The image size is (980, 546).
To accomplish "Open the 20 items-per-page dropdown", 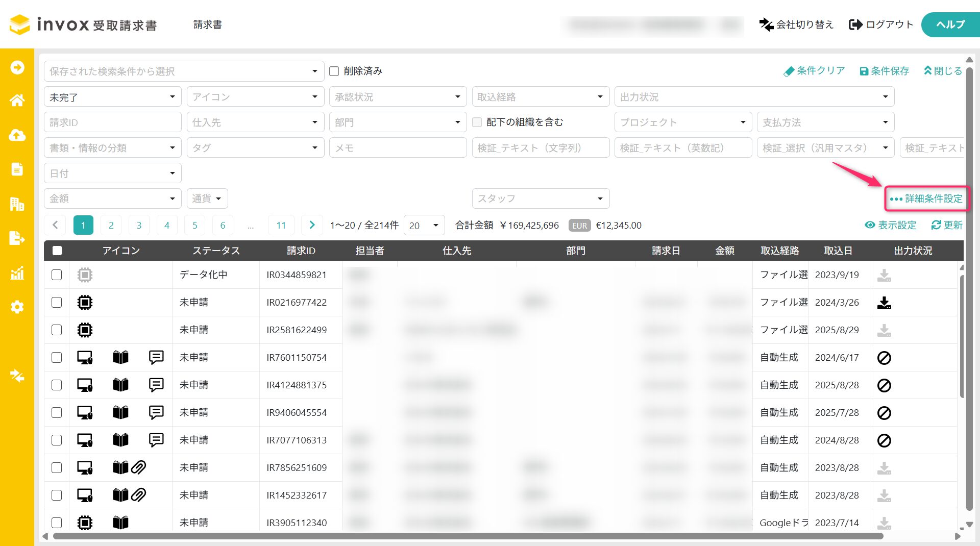I will coord(424,226).
